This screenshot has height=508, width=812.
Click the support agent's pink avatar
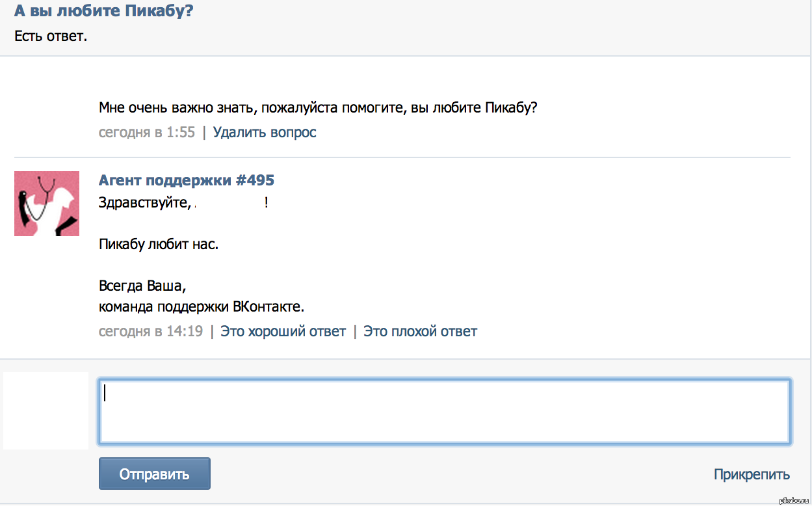(47, 204)
